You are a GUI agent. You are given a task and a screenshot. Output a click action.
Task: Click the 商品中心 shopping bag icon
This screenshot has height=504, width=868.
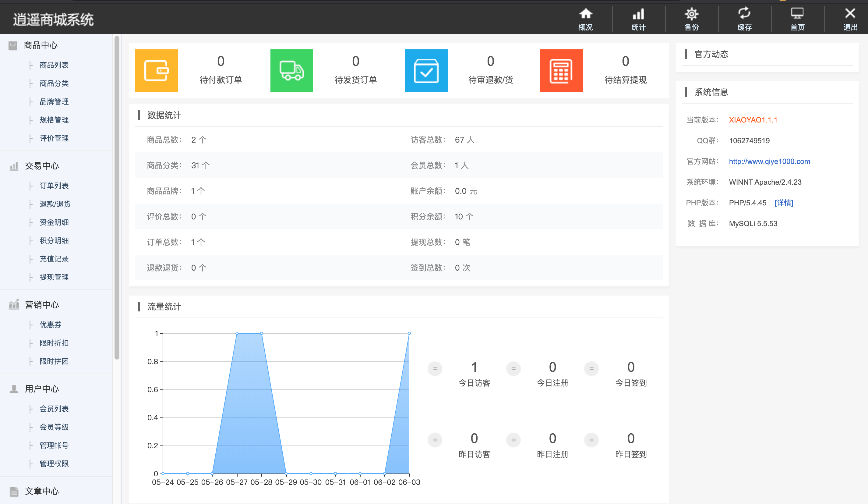[x=13, y=45]
